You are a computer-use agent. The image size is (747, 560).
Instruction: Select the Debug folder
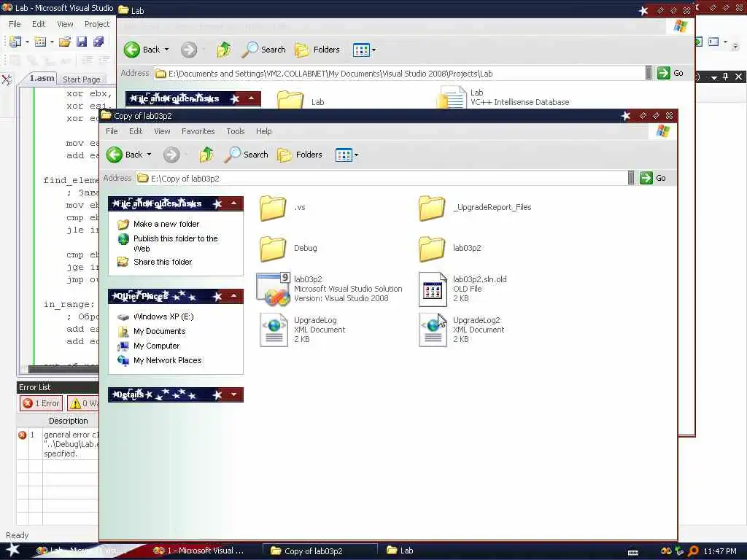click(287, 248)
